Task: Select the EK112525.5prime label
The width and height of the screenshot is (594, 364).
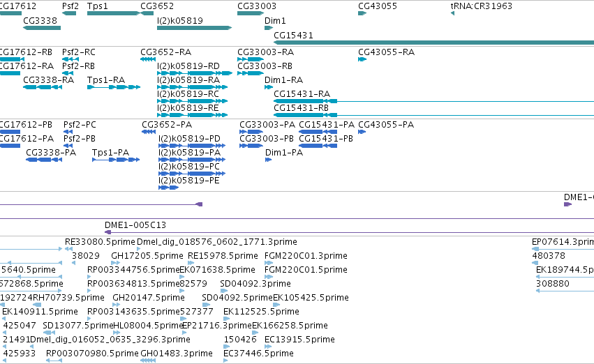Action: click(x=261, y=312)
